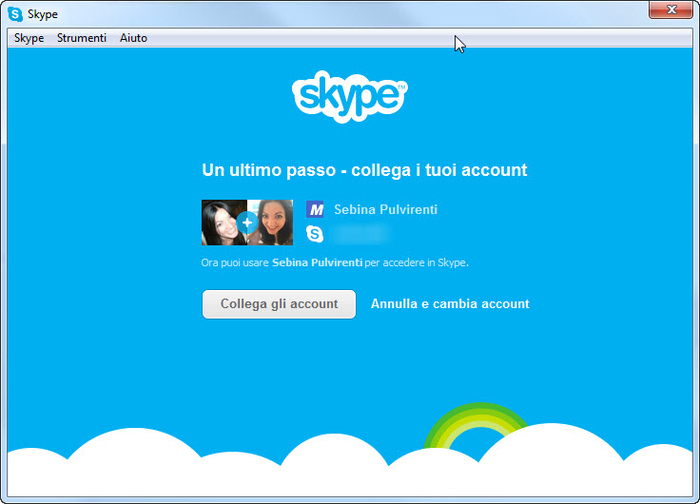Select Sebina Pulvirenti name beside Messenger icon

point(385,210)
